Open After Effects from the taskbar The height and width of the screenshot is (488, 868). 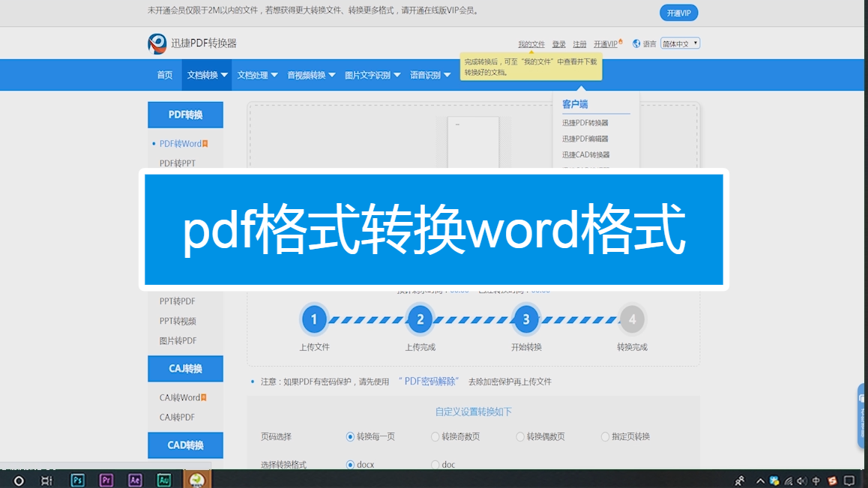tap(135, 481)
